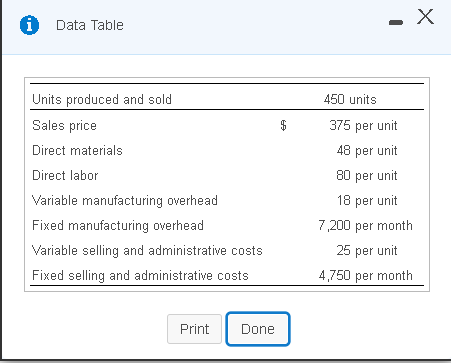This screenshot has width=451, height=363.
Task: Click the '80 per unit' value
Action: tap(367, 176)
